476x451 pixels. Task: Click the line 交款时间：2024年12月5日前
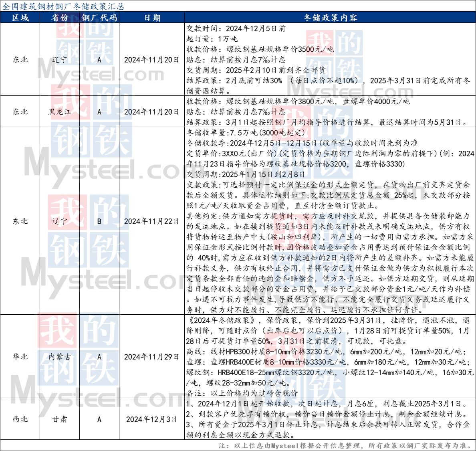click(x=236, y=28)
